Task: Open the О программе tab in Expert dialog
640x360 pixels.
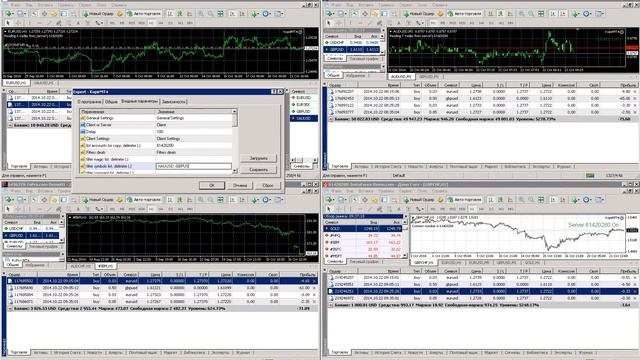Action: [89, 101]
